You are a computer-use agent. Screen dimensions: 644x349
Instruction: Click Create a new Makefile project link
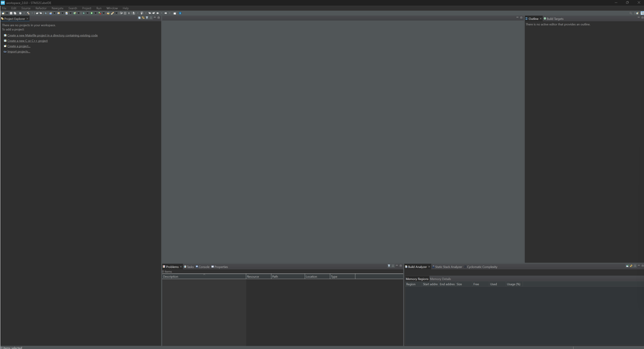(53, 35)
